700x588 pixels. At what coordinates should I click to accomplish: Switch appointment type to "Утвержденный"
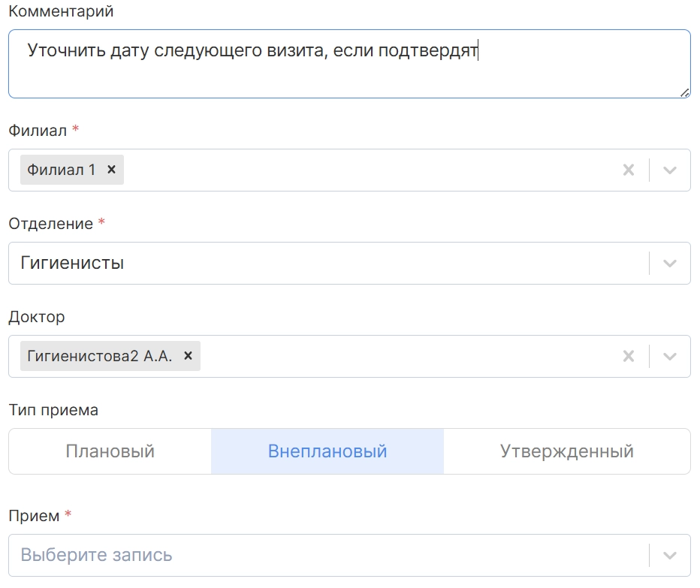pos(567,451)
